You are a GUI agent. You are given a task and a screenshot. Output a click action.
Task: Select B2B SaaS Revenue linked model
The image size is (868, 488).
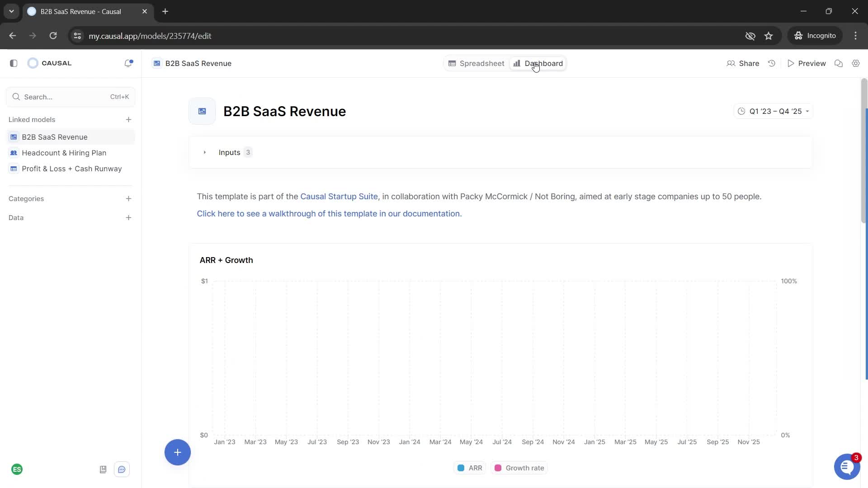(71, 137)
